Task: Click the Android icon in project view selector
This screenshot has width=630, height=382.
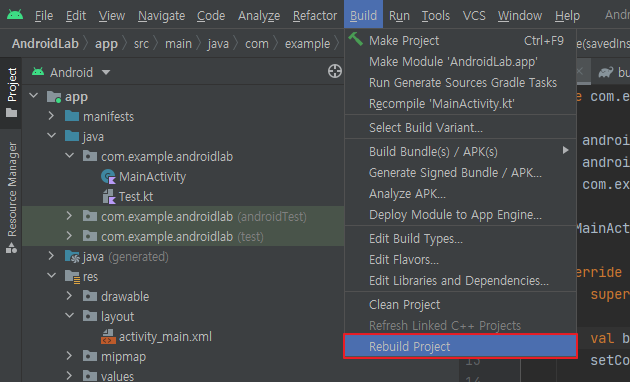Action: (38, 72)
